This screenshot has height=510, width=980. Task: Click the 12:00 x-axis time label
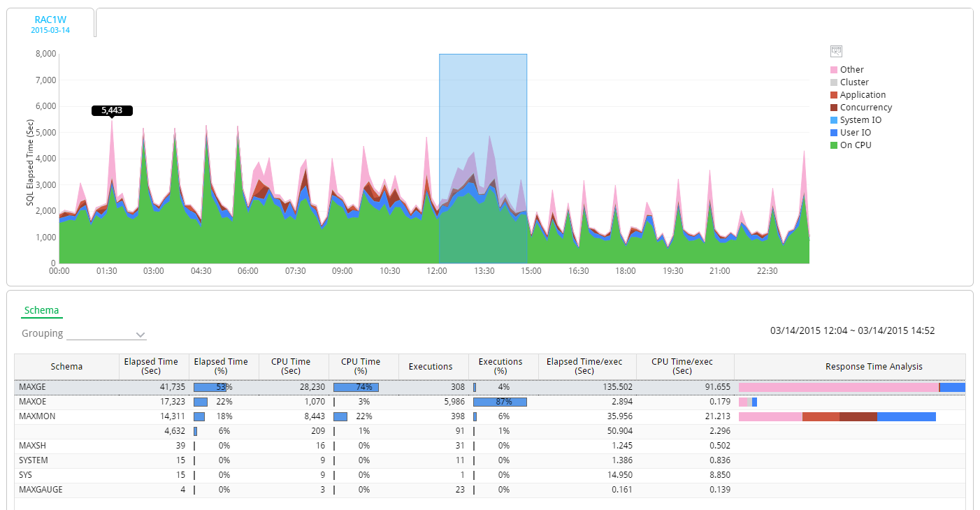[437, 271]
